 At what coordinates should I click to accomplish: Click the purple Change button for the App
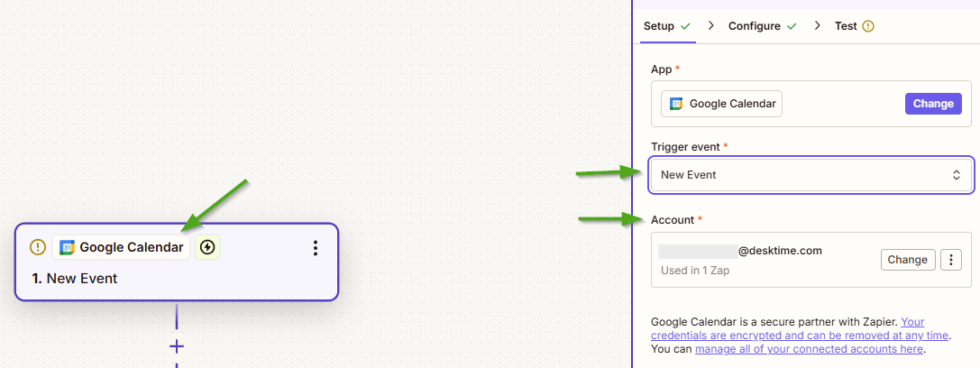933,104
